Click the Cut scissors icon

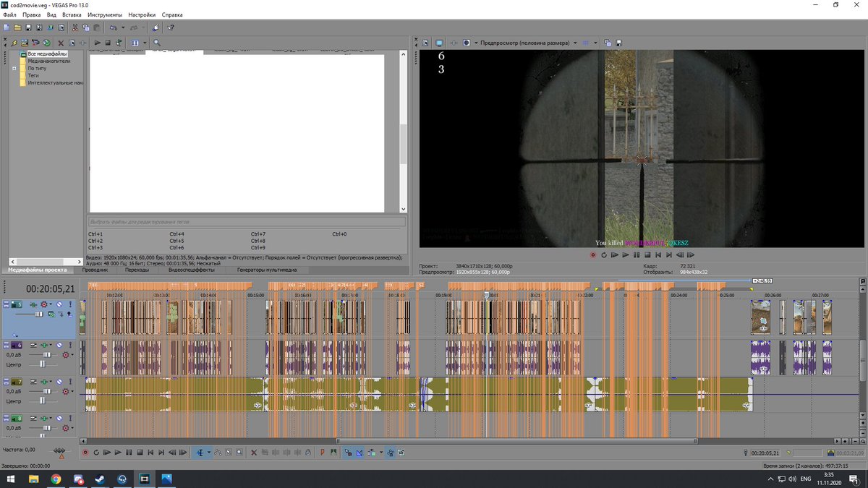point(75,27)
